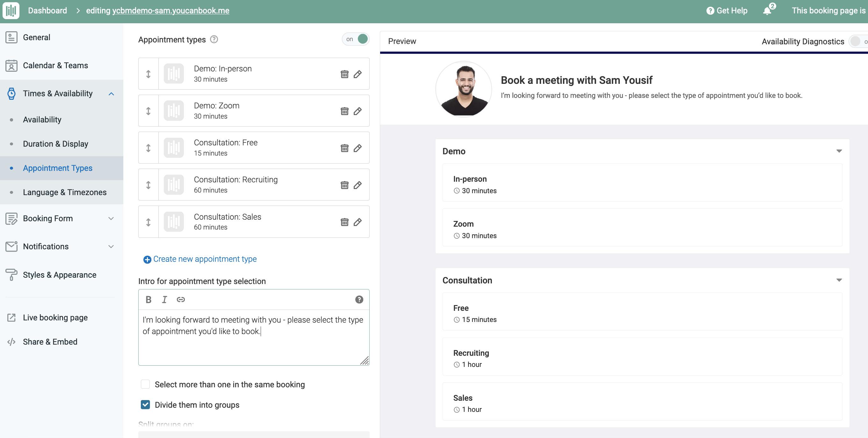
Task: Expand the Notifications section
Action: (111, 246)
